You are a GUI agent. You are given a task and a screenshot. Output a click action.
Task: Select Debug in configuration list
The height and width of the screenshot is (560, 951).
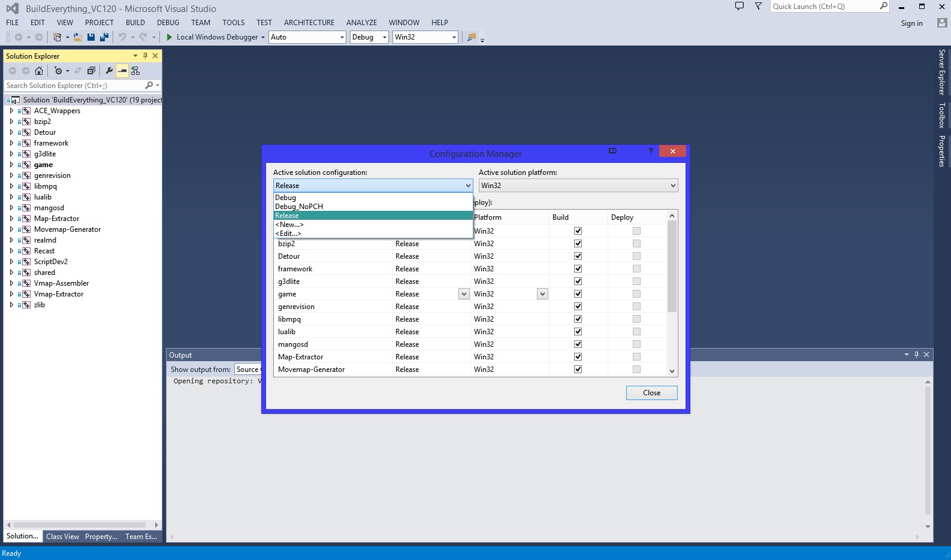373,198
